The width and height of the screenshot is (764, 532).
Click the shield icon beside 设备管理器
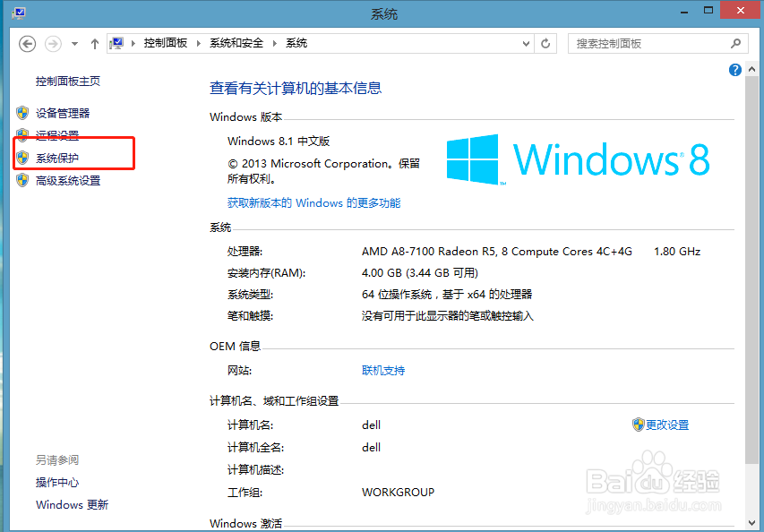[x=21, y=113]
